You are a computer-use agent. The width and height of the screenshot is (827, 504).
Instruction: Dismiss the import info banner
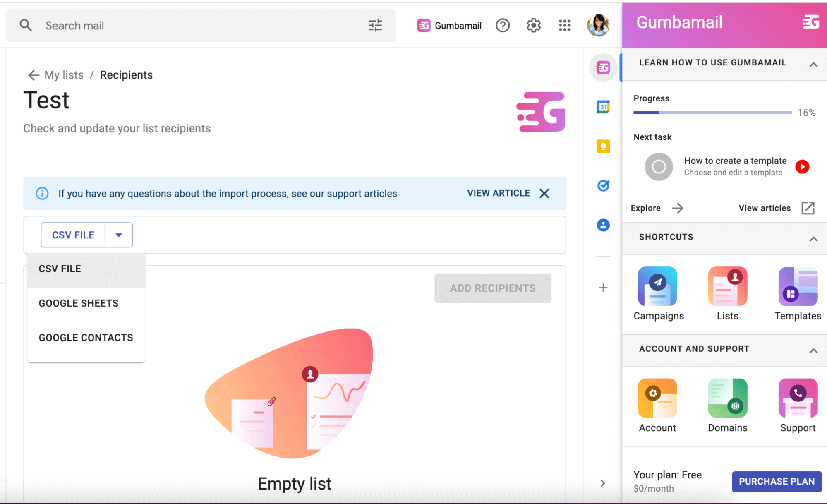(x=544, y=193)
